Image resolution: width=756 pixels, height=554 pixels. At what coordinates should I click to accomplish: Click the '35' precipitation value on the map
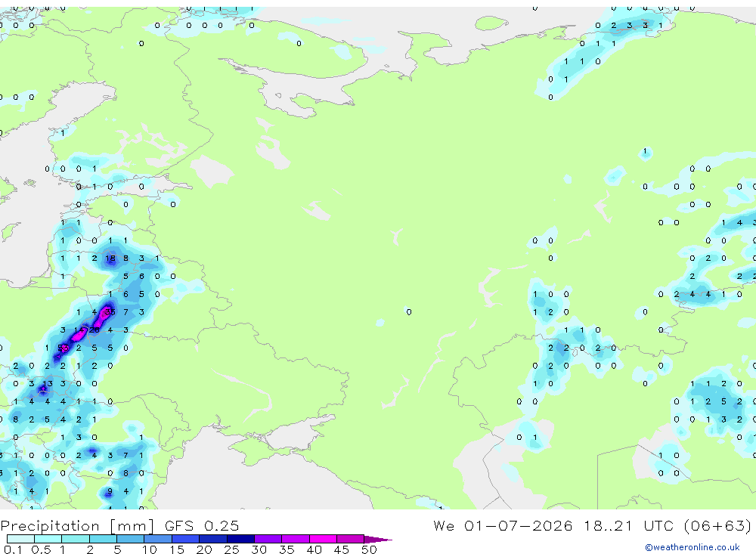click(x=110, y=312)
